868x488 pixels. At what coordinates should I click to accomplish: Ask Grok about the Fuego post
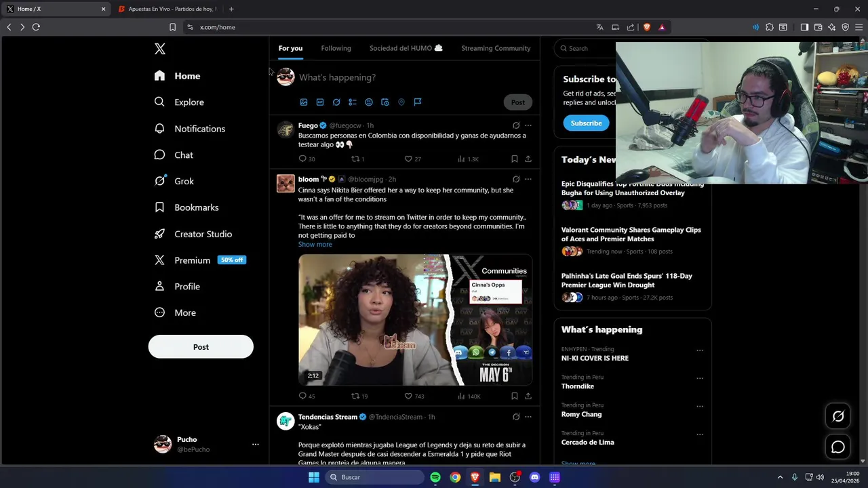[x=516, y=125]
